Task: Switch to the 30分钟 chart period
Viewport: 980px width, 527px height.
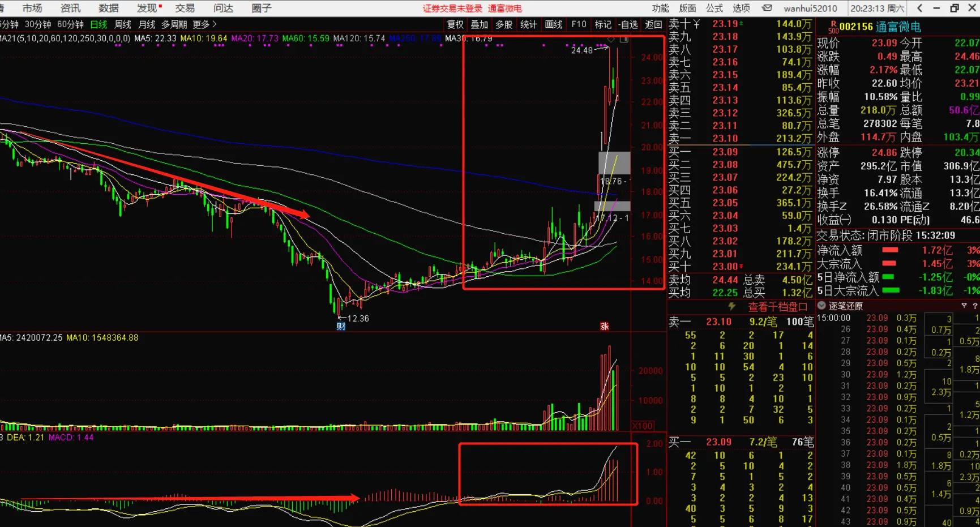Action: click(x=38, y=24)
